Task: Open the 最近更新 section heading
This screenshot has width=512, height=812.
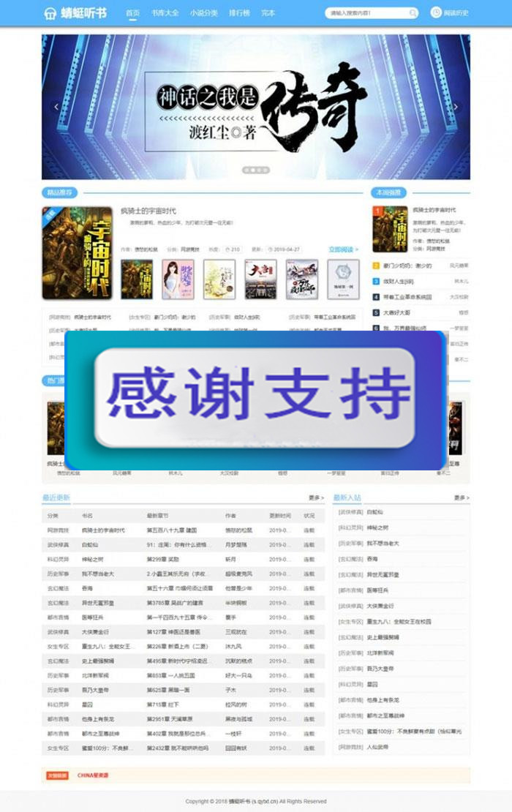Action: (56, 497)
